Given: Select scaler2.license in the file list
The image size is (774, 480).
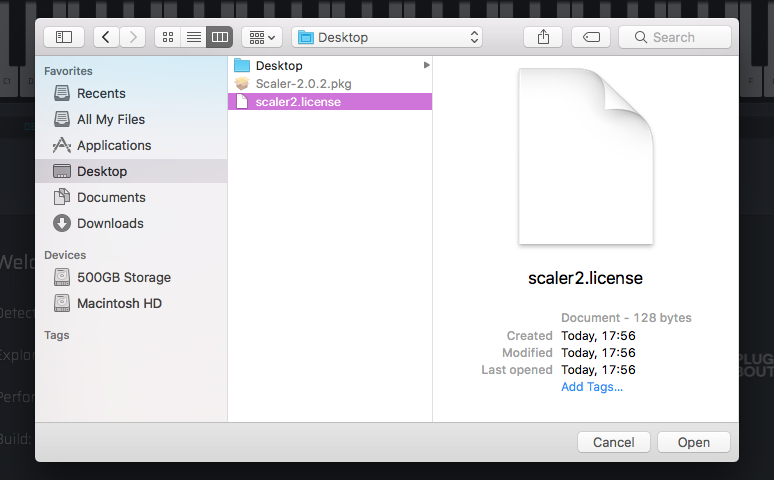Looking at the screenshot, I should 330,102.
